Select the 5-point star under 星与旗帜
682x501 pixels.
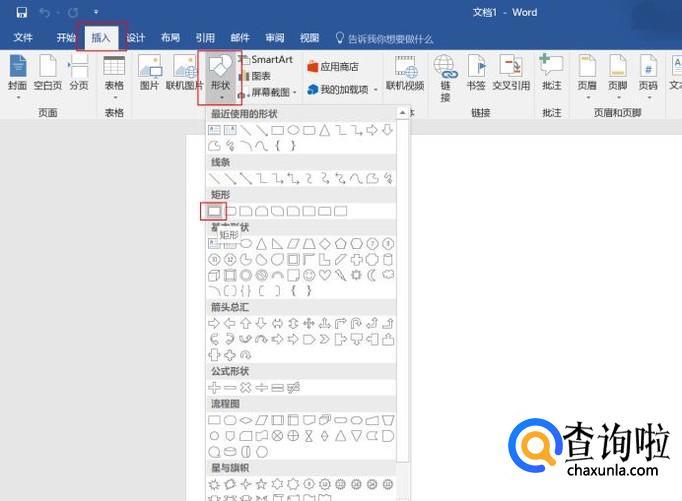261,484
